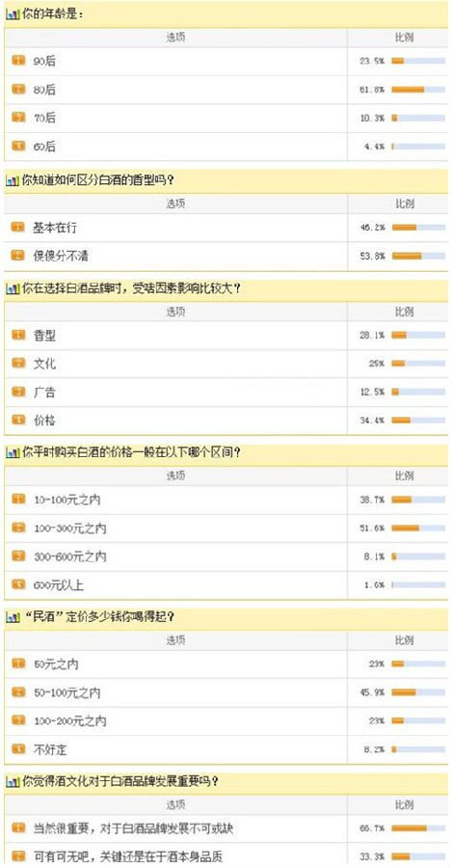Select the 80后 age option

(175, 90)
